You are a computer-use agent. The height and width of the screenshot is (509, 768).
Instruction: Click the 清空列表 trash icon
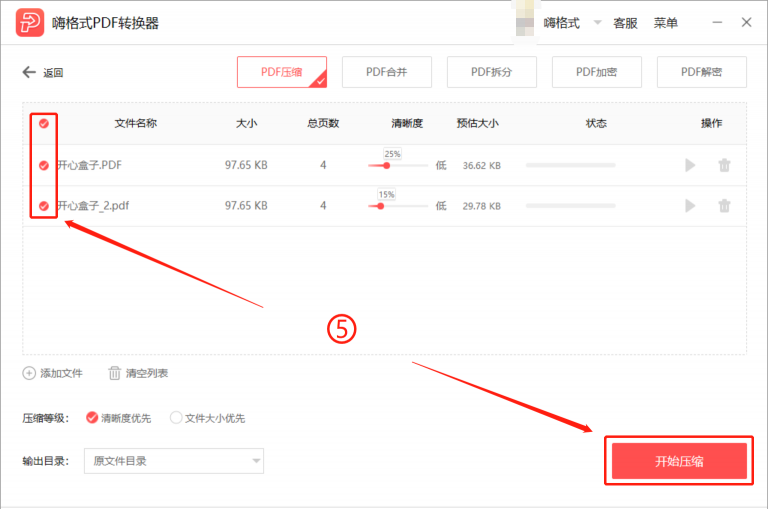(x=114, y=373)
